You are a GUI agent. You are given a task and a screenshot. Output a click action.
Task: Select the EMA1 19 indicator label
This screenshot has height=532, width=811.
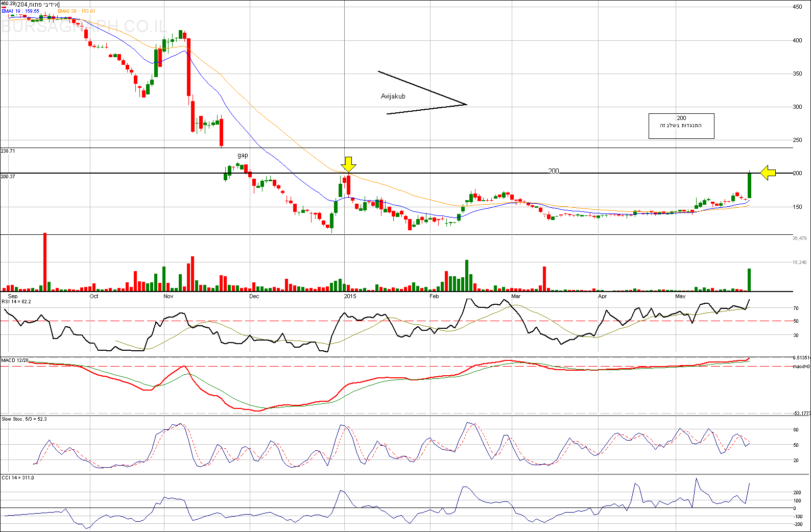20,11
